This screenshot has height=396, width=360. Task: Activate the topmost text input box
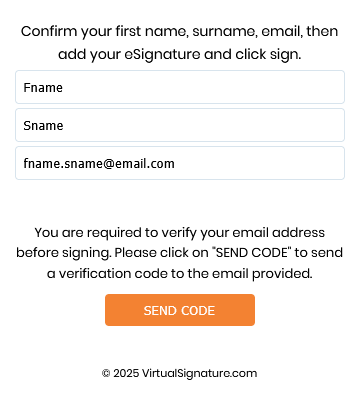click(x=180, y=87)
